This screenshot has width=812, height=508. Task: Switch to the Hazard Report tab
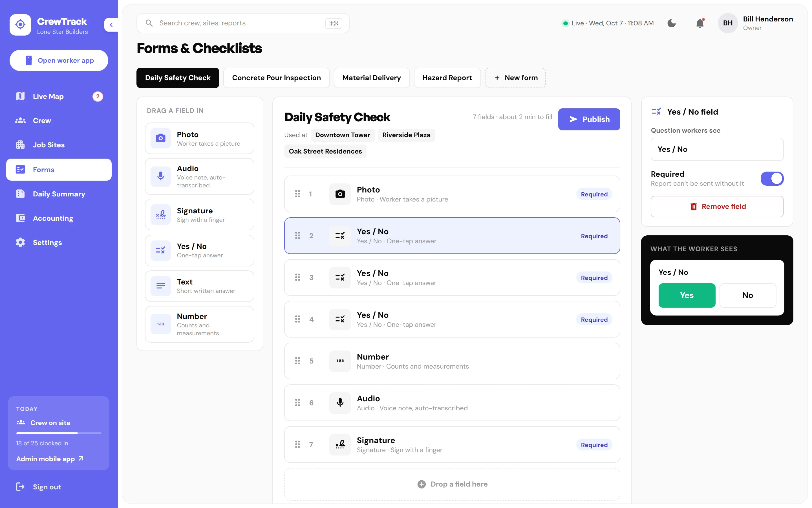pos(447,78)
